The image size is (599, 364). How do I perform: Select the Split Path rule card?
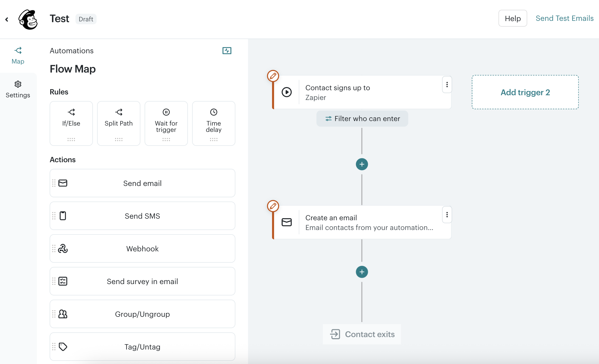[x=119, y=123]
